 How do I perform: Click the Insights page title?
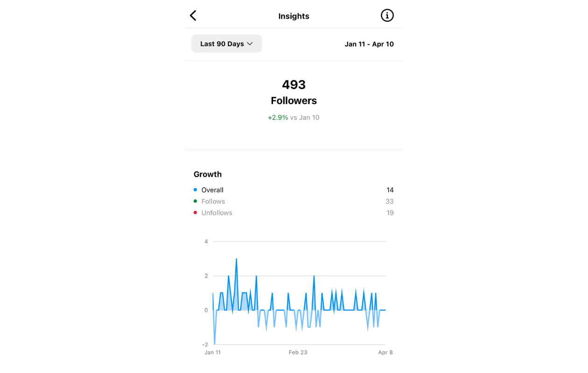point(294,16)
